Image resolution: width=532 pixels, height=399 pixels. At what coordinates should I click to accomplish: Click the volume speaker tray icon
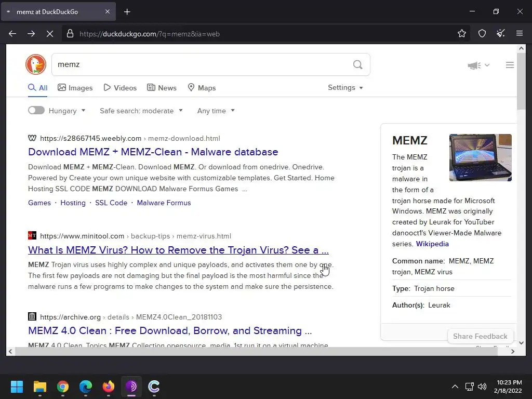(x=482, y=387)
